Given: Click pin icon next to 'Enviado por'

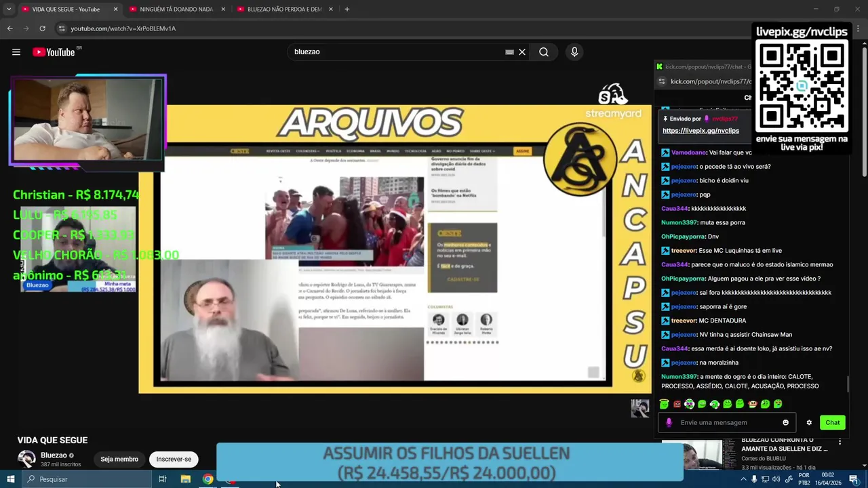Looking at the screenshot, I should coord(665,119).
